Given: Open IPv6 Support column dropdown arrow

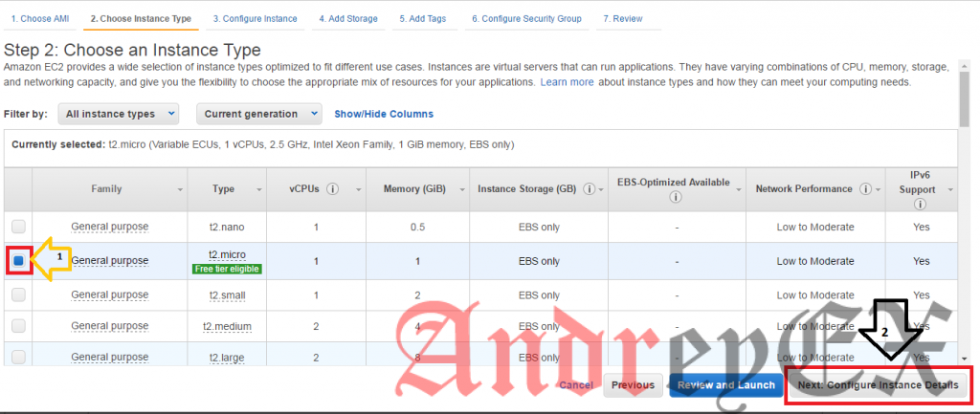Looking at the screenshot, I should (x=950, y=189).
